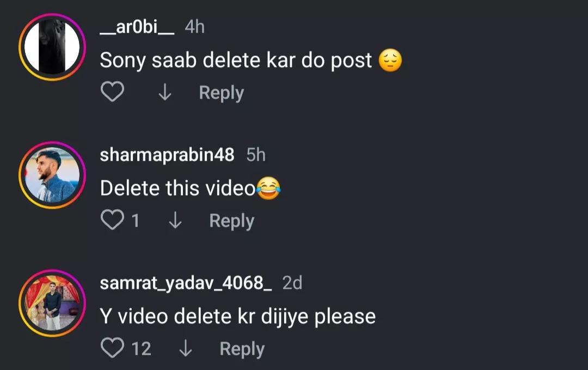Click the 2d timestamp beside samrat_yadav_4068_
This screenshot has height=370, width=588.
click(x=292, y=283)
